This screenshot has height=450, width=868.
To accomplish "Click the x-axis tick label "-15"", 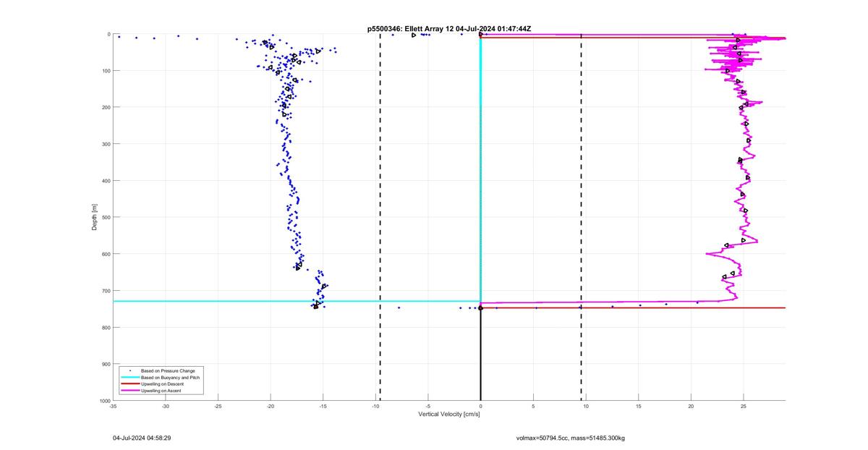I will click(323, 407).
